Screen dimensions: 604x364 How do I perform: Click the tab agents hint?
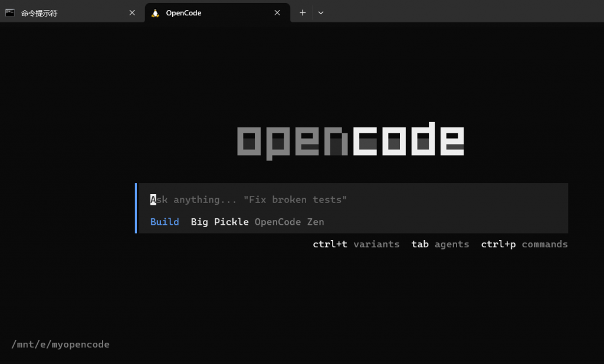[x=440, y=244]
